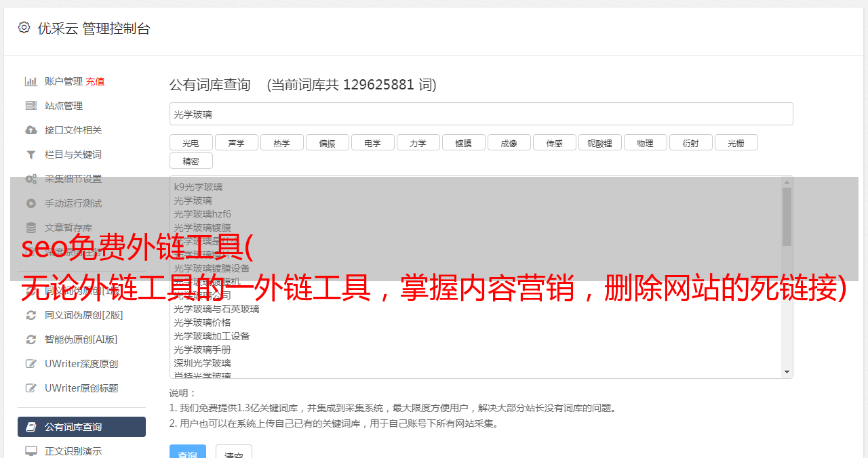Viewport: 868px width, 458px height.
Task: Click the 铌酸锂 tag button
Action: pyautogui.click(x=599, y=142)
